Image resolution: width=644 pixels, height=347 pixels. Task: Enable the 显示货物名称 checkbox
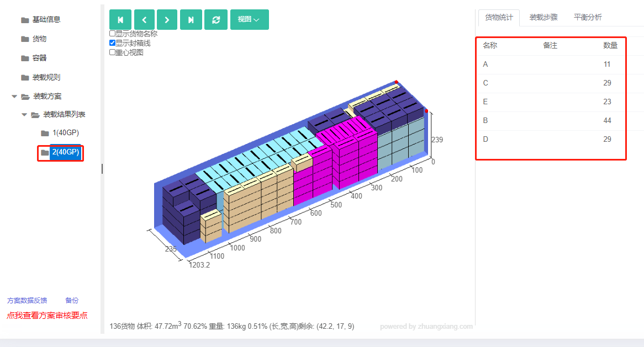[x=112, y=34]
